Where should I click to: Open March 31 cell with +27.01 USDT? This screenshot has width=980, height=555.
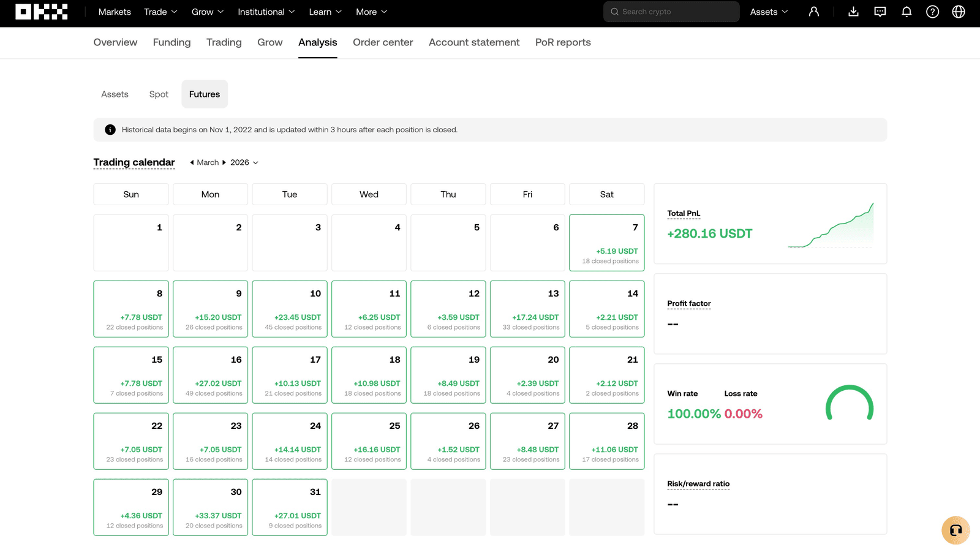click(x=290, y=507)
